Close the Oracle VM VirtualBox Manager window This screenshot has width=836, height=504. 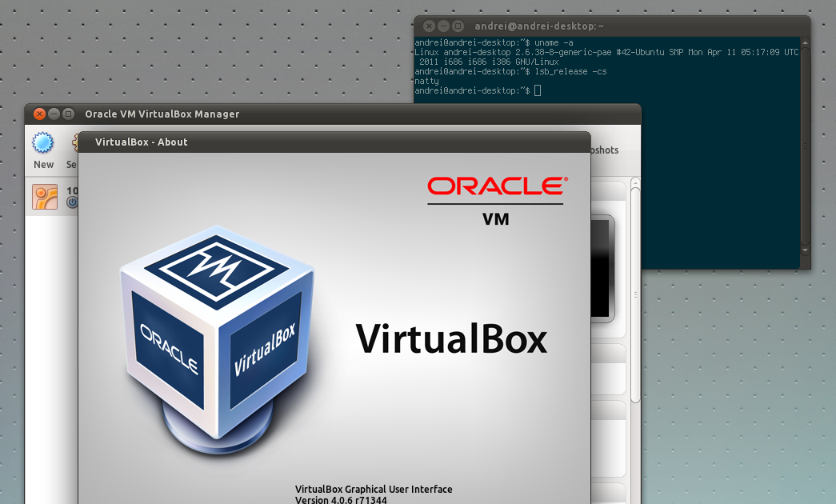(39, 114)
